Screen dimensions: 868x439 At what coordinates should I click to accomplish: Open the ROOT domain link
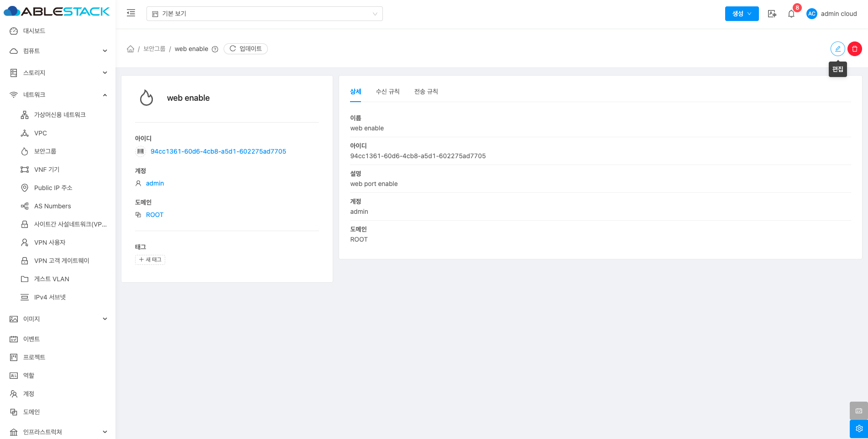click(x=155, y=215)
